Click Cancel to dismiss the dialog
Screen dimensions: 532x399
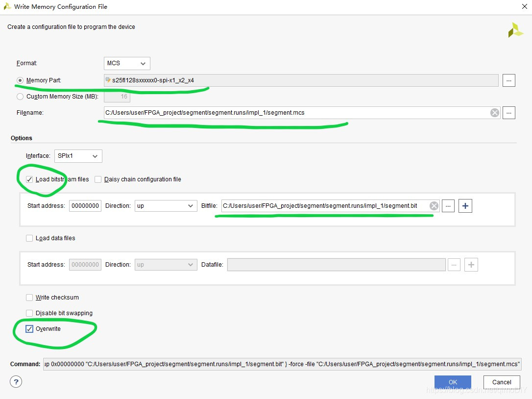(x=501, y=382)
